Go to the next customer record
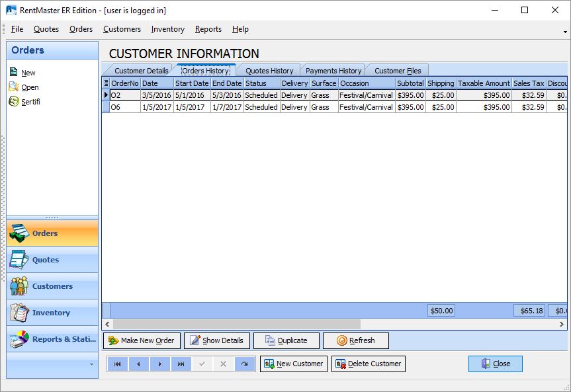Image resolution: width=571 pixels, height=392 pixels. coord(159,364)
